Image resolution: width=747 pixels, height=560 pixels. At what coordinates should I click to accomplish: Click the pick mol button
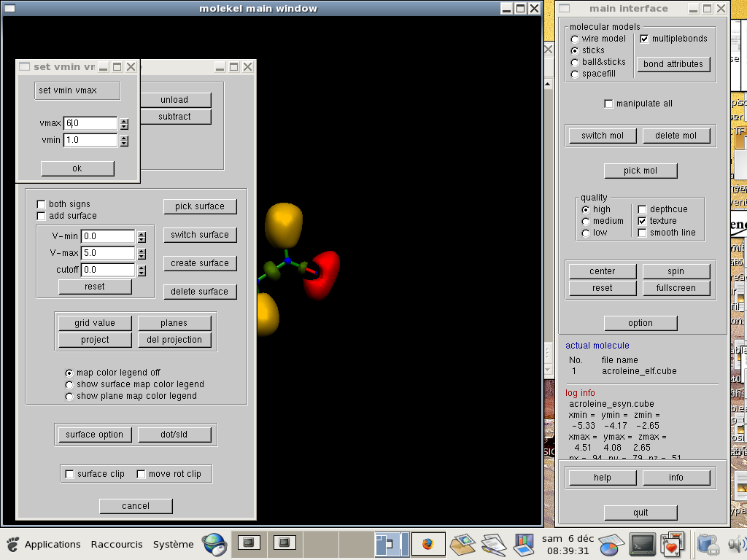(640, 171)
